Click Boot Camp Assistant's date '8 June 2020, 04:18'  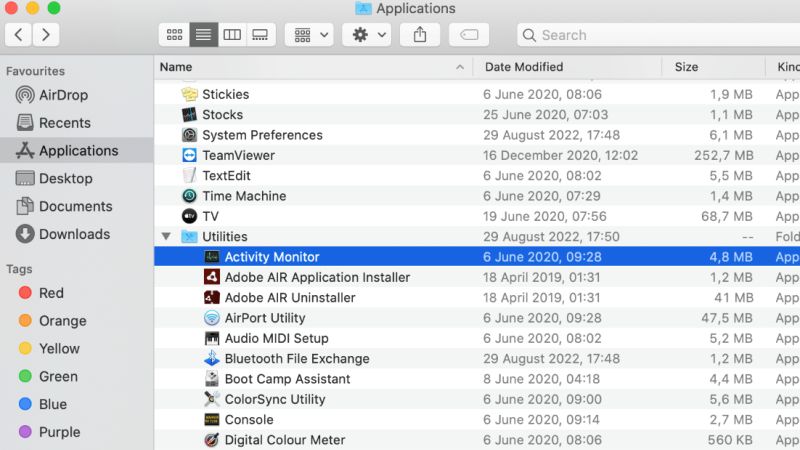(541, 379)
